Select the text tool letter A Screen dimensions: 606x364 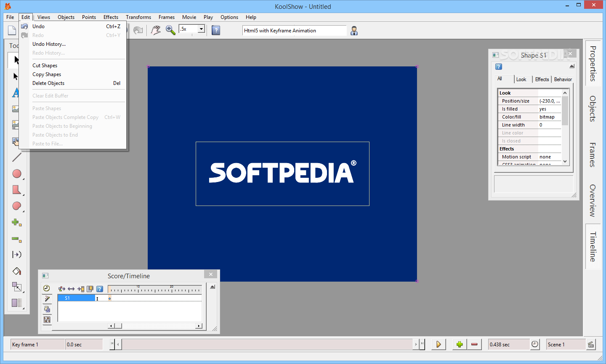[16, 92]
